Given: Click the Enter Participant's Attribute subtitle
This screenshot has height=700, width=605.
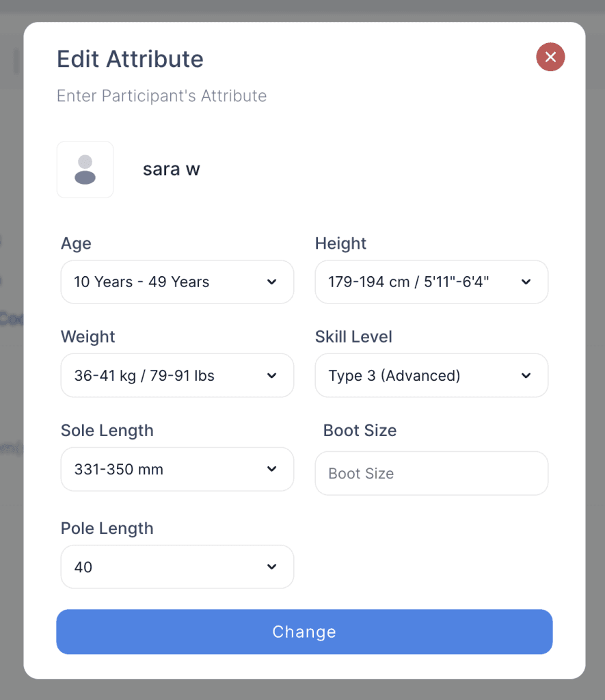Looking at the screenshot, I should pos(161,96).
